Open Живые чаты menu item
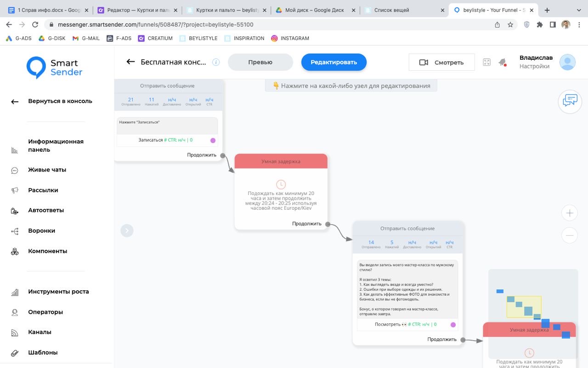This screenshot has width=588, height=368. [x=47, y=170]
